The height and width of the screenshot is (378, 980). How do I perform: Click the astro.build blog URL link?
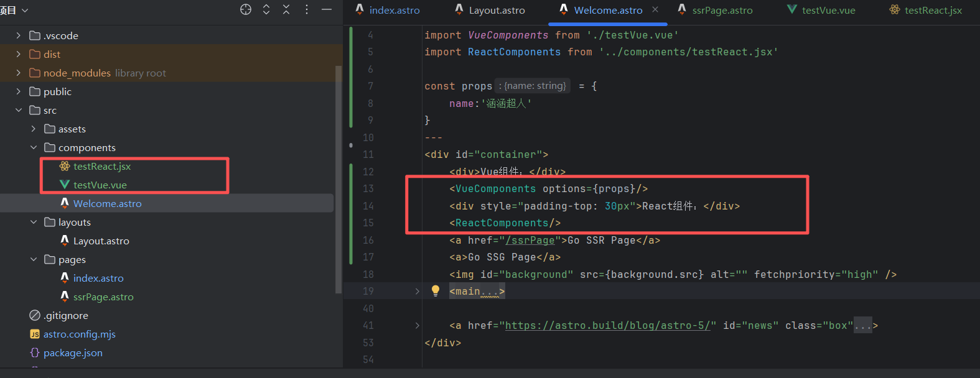click(x=607, y=325)
